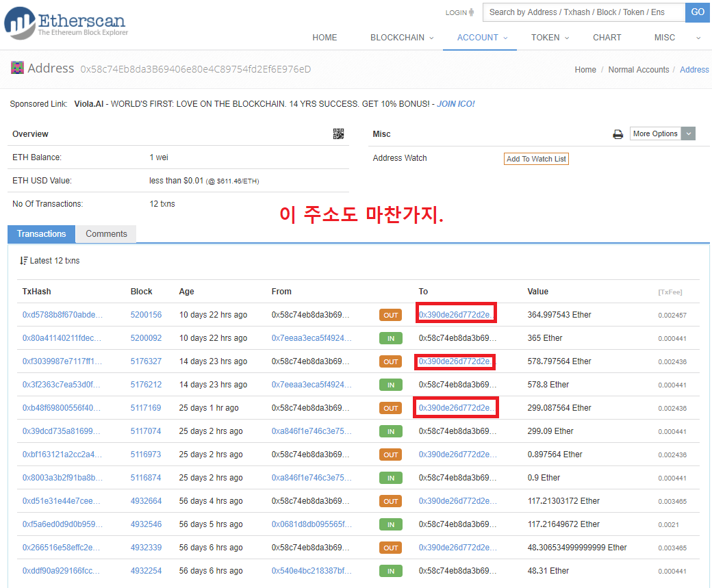Open transaction 0xd5788b8f670abde...

tap(62, 315)
